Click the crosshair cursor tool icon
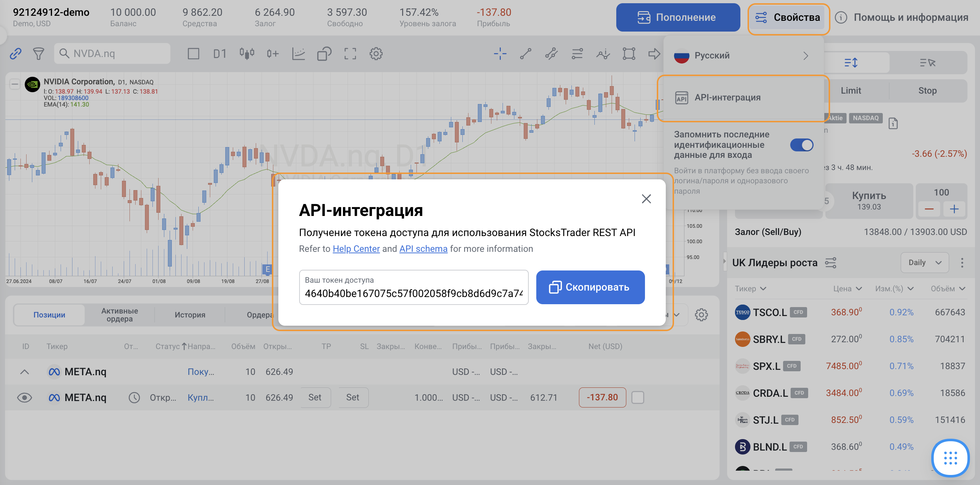 500,54
